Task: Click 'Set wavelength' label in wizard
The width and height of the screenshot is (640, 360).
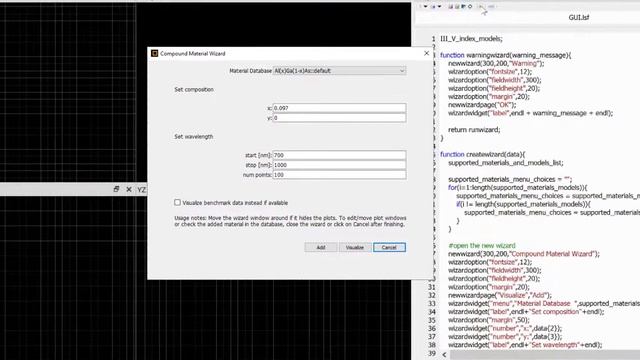Action: [193, 137]
